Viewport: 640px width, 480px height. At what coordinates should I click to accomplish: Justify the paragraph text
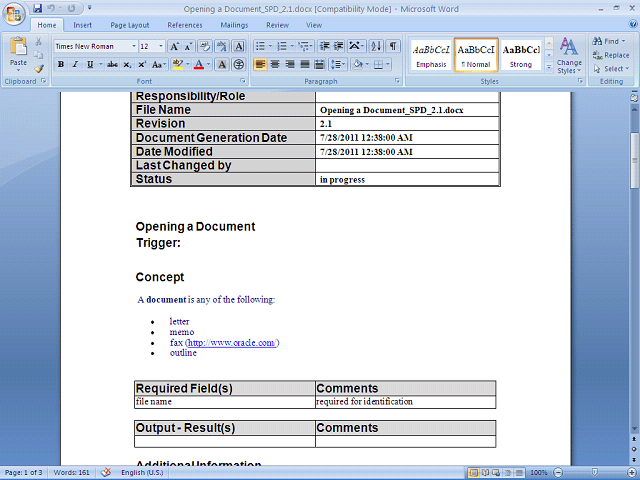pyautogui.click(x=305, y=64)
